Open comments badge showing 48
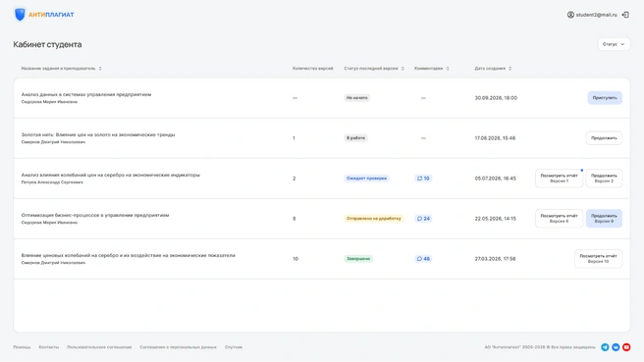Image resolution: width=644 pixels, height=362 pixels. (423, 259)
